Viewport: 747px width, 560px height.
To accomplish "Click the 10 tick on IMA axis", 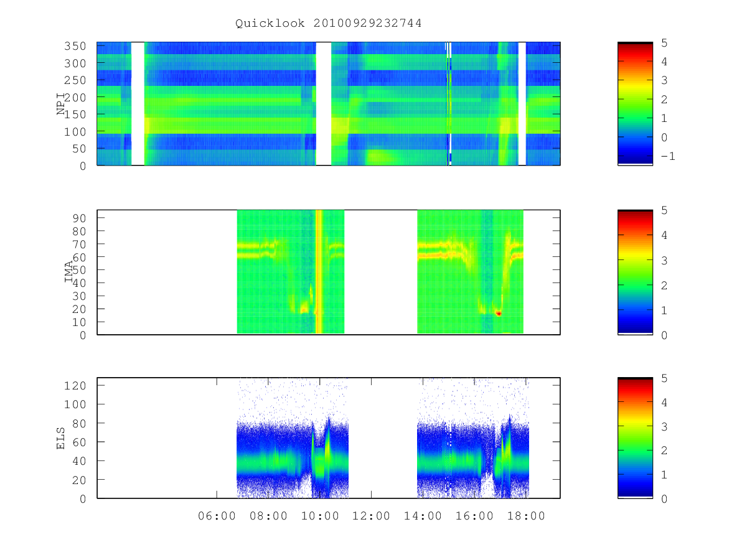I will (x=80, y=322).
